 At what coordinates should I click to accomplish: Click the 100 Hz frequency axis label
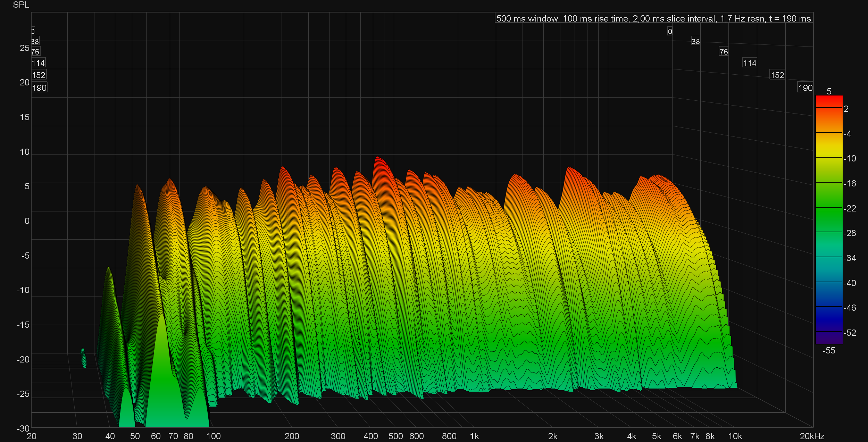point(214,436)
